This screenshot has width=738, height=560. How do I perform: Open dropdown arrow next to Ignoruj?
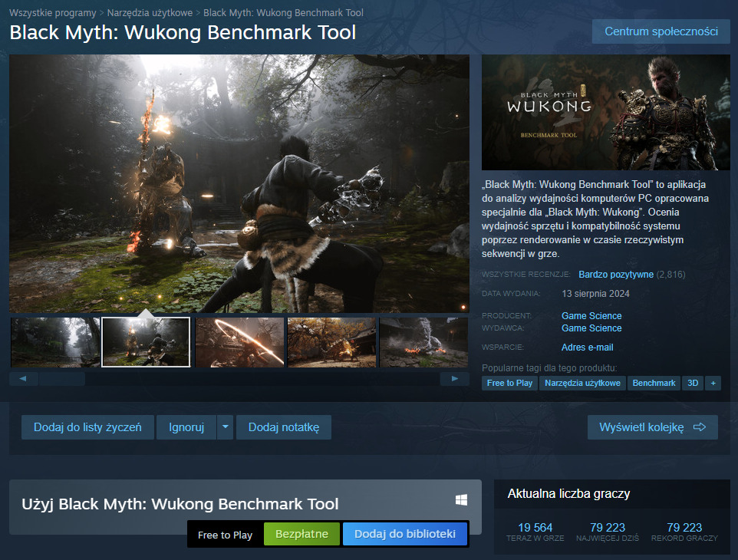point(225,427)
